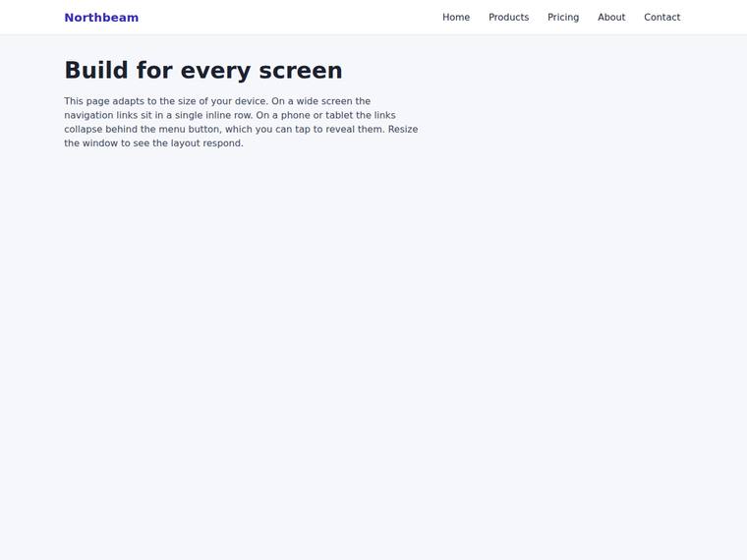The width and height of the screenshot is (747, 560).
Task: Click the Northbeam brand logo
Action: [101, 18]
